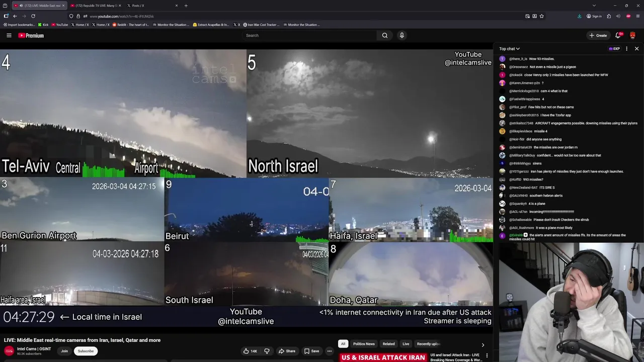Share the Intel Cams live stream
The height and width of the screenshot is (362, 644).
[287, 351]
